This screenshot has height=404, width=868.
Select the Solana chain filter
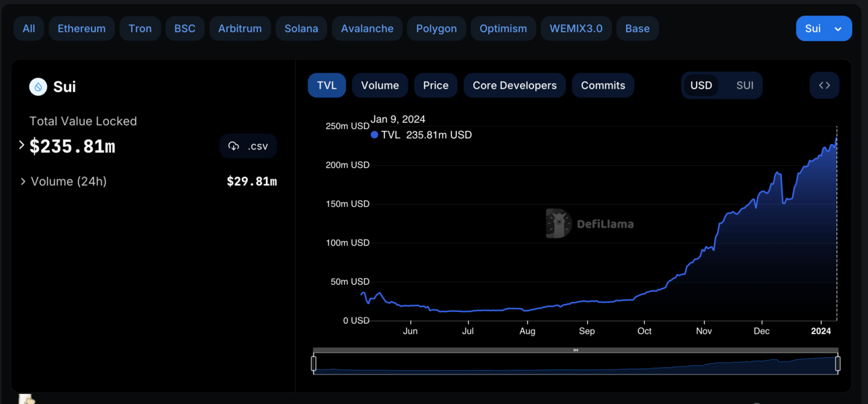301,28
